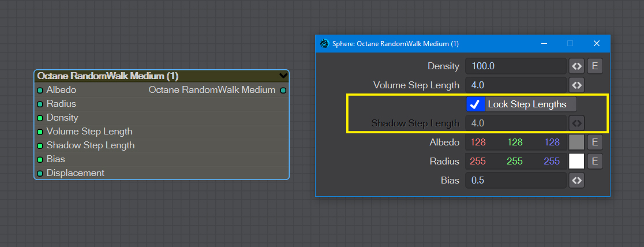644x247 pixels.
Task: Click Density slider arrows button
Action: (x=576, y=66)
